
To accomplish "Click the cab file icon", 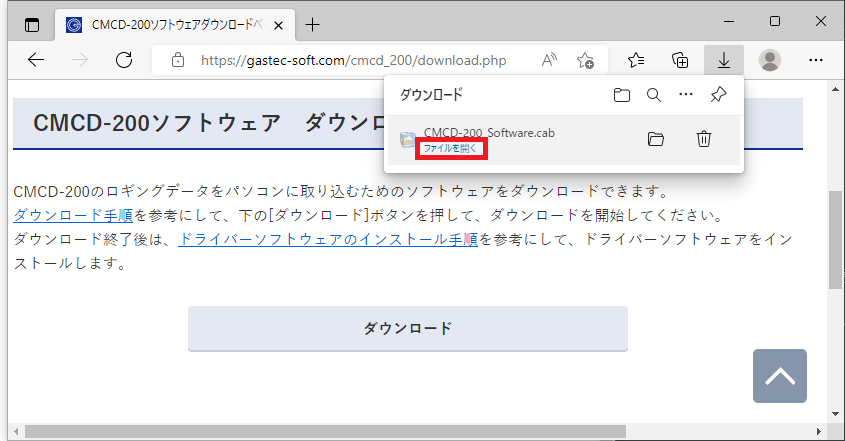I will (x=407, y=139).
